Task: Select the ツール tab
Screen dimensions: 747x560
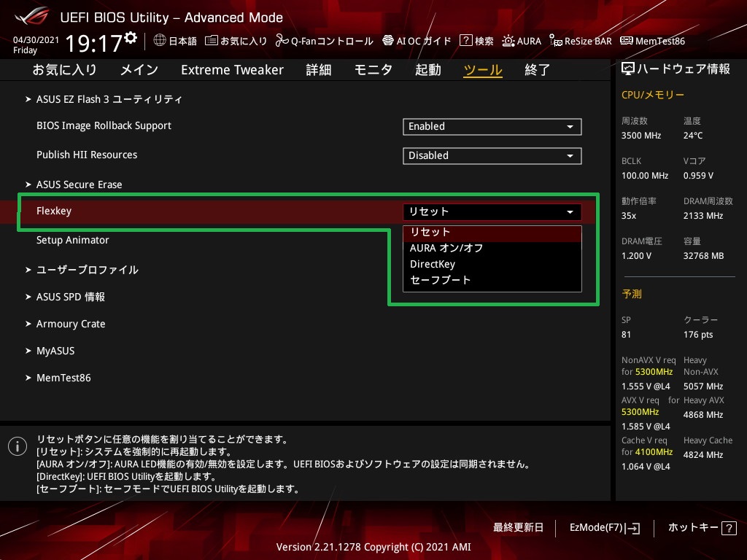Action: pyautogui.click(x=483, y=70)
